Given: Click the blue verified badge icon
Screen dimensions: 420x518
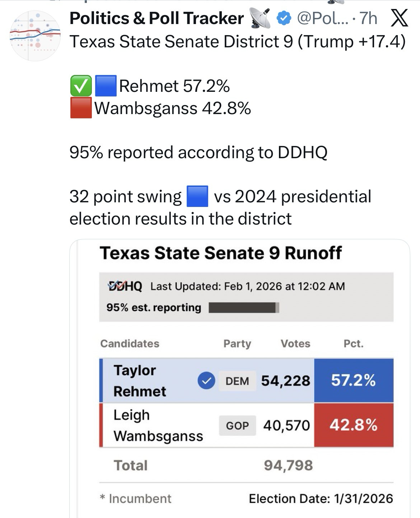Looking at the screenshot, I should coord(284,18).
